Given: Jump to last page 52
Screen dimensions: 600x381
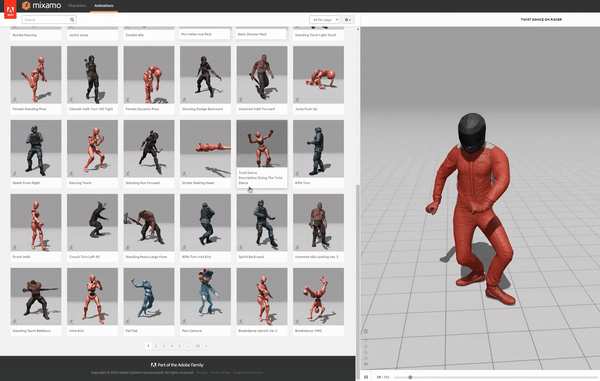Looking at the screenshot, I should (198, 346).
